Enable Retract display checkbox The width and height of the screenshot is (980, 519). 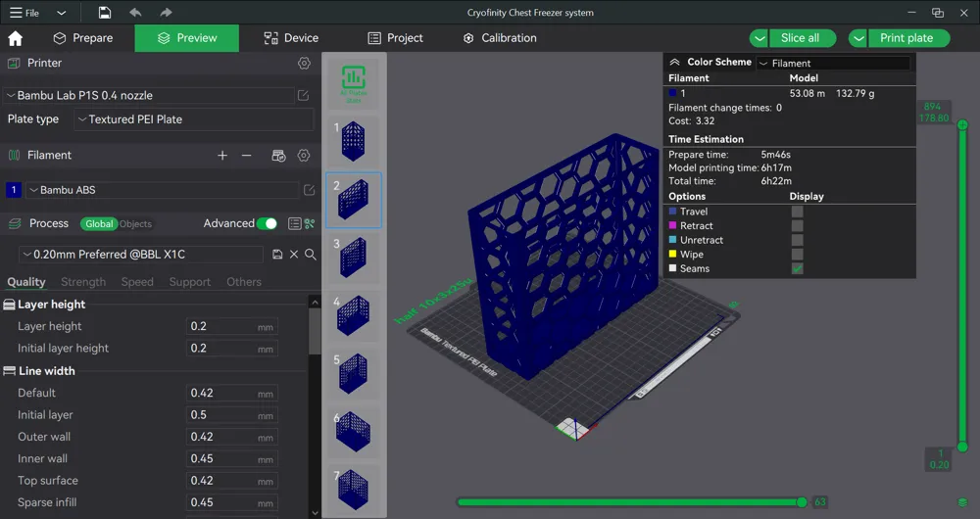(x=797, y=225)
